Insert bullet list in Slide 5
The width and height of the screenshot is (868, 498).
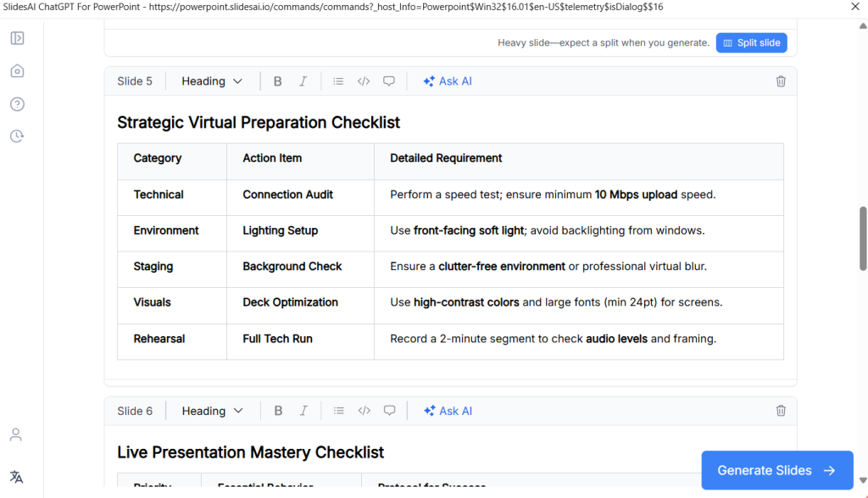338,81
